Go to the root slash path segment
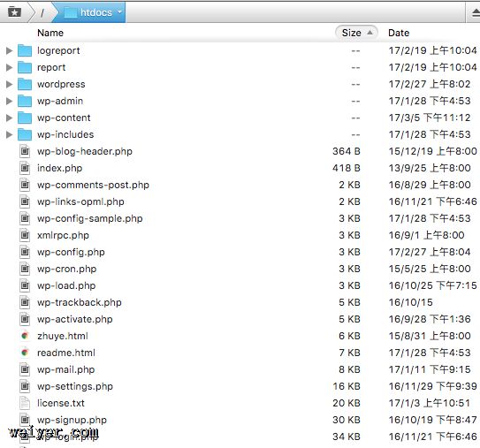 point(42,12)
